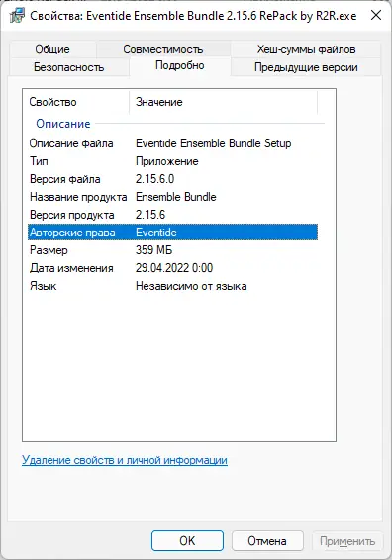Click the value Независимо от языка
This screenshot has height=560, width=392.
(191, 286)
